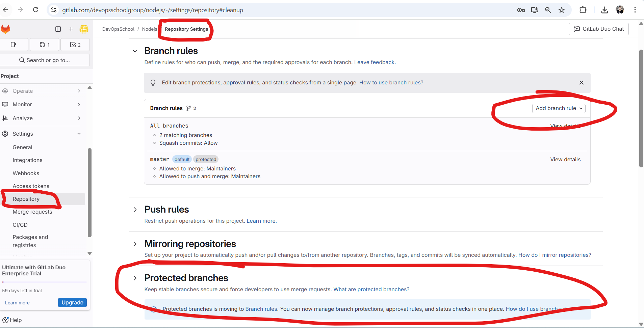Image resolution: width=644 pixels, height=328 pixels.
Task: Dismiss the branch rules tip banner
Action: tap(582, 83)
